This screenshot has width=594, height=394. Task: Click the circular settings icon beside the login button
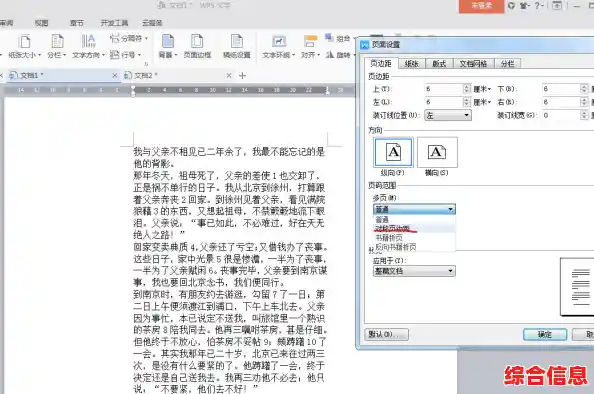511,6
